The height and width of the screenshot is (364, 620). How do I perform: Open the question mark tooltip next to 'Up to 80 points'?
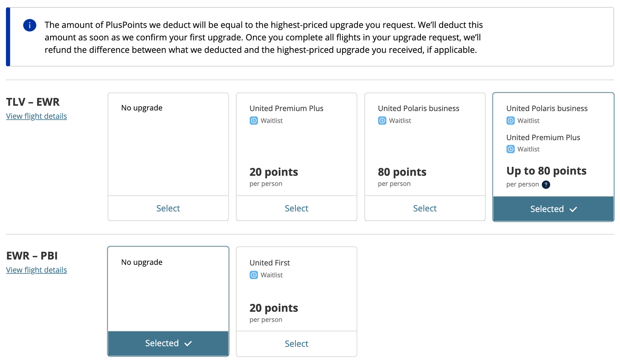[x=546, y=185]
